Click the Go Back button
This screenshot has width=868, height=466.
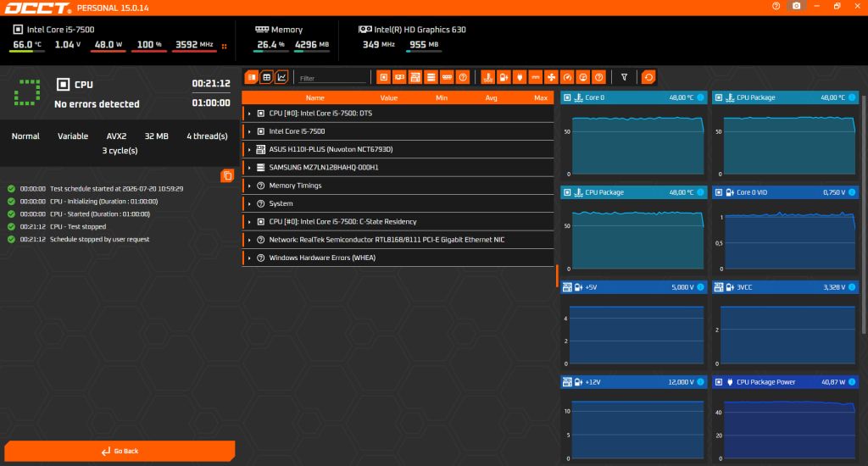[x=120, y=451]
